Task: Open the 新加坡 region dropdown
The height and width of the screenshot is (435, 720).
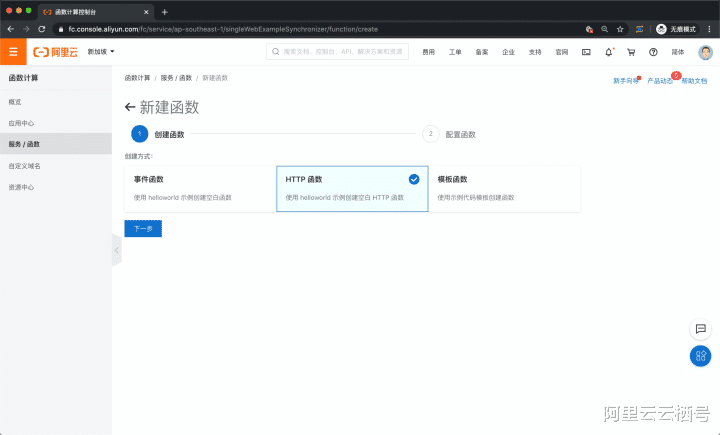Action: coord(101,52)
